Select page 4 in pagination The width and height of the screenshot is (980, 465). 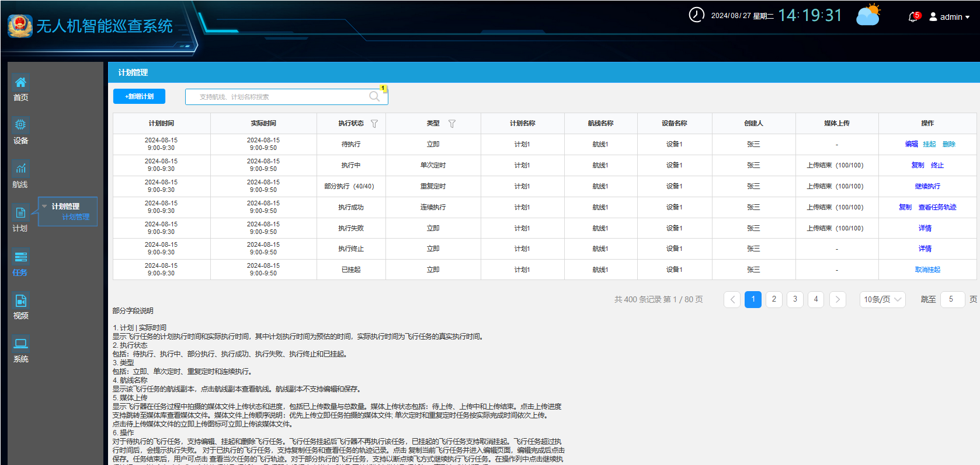816,299
